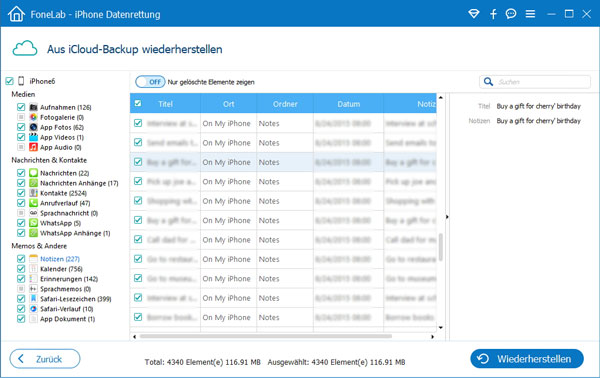This screenshot has width=600, height=378.
Task: Open Notizen (227) category
Action: [x=60, y=259]
